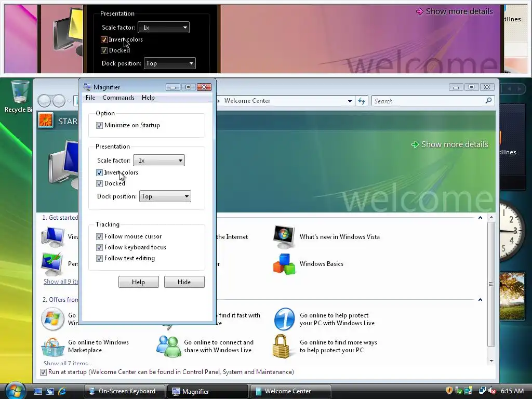This screenshot has height=399, width=532.
Task: Click the Welcome Center vertical scrollbar thumb
Action: (491, 284)
